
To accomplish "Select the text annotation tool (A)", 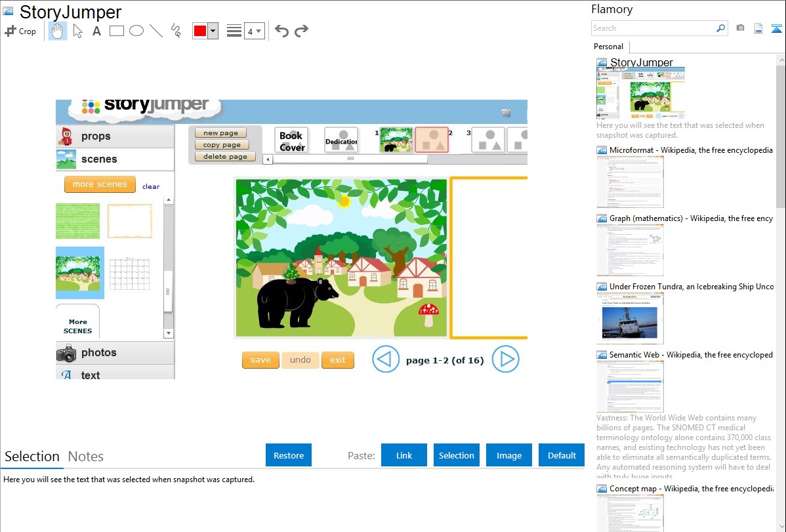I will 96,31.
